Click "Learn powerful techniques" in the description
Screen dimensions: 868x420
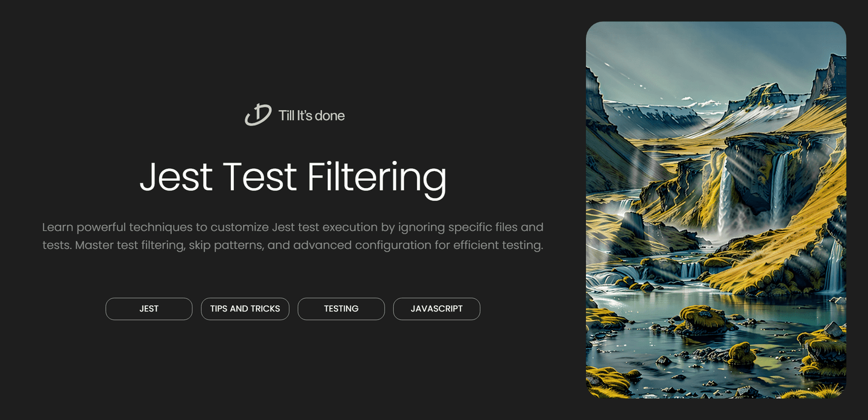117,227
